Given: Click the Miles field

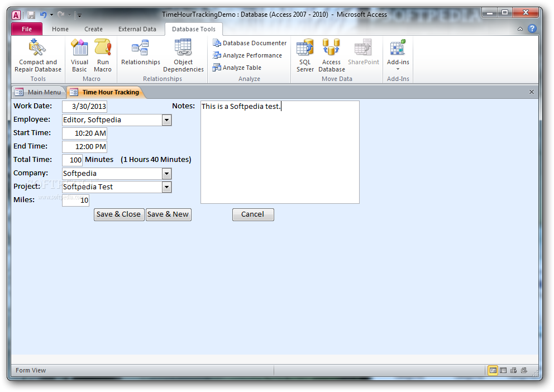Looking at the screenshot, I should [x=75, y=200].
